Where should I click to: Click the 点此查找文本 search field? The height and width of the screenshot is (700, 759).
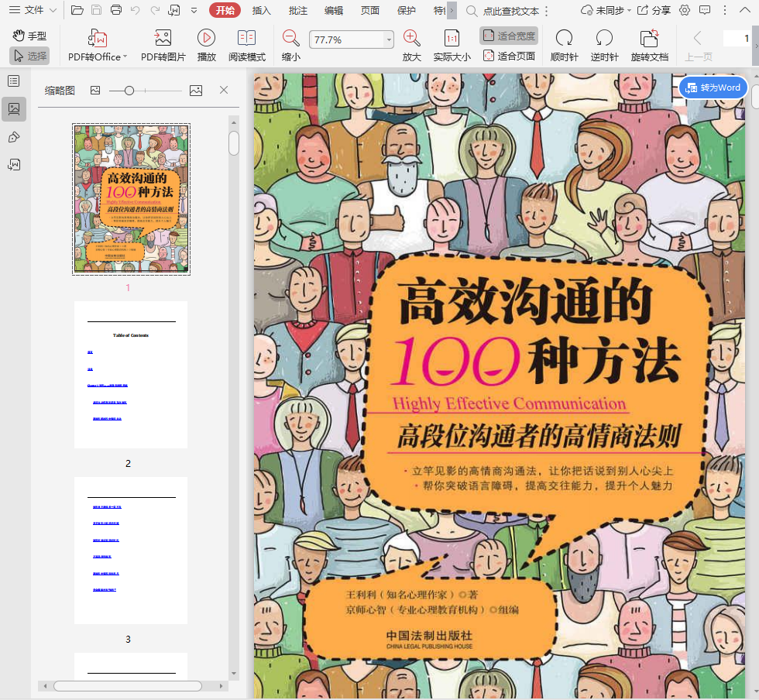[x=510, y=11]
